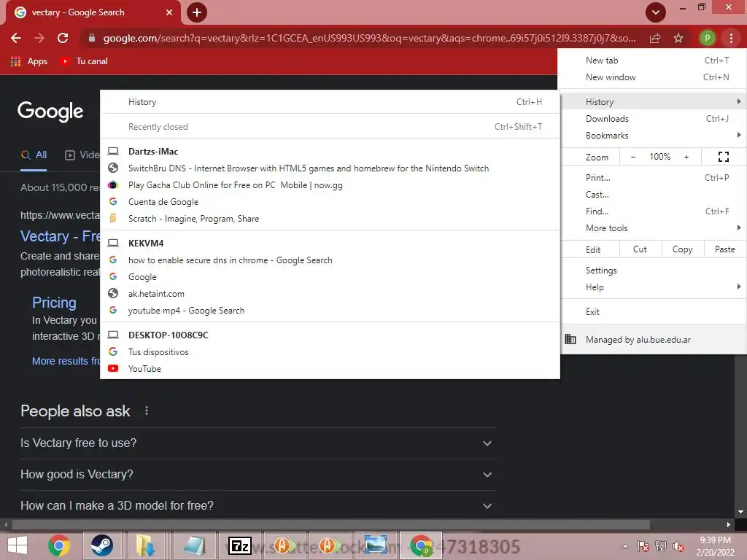Open Settings from the Chrome menu

(654, 271)
